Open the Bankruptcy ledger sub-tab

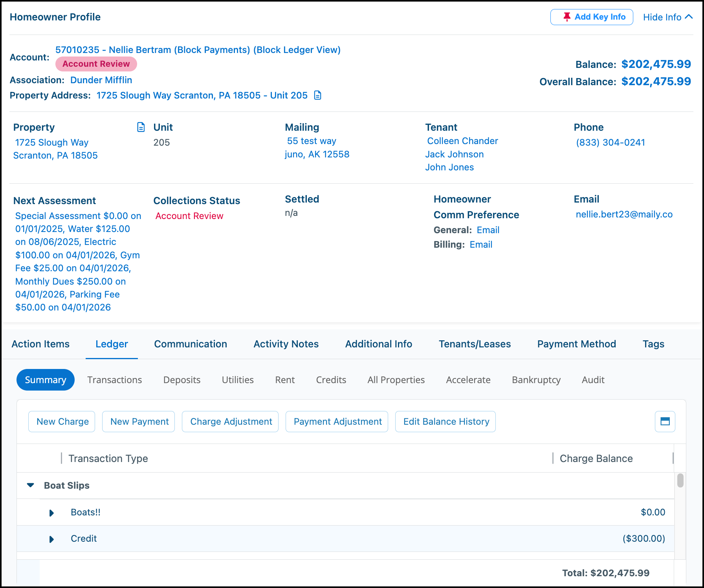coord(536,380)
